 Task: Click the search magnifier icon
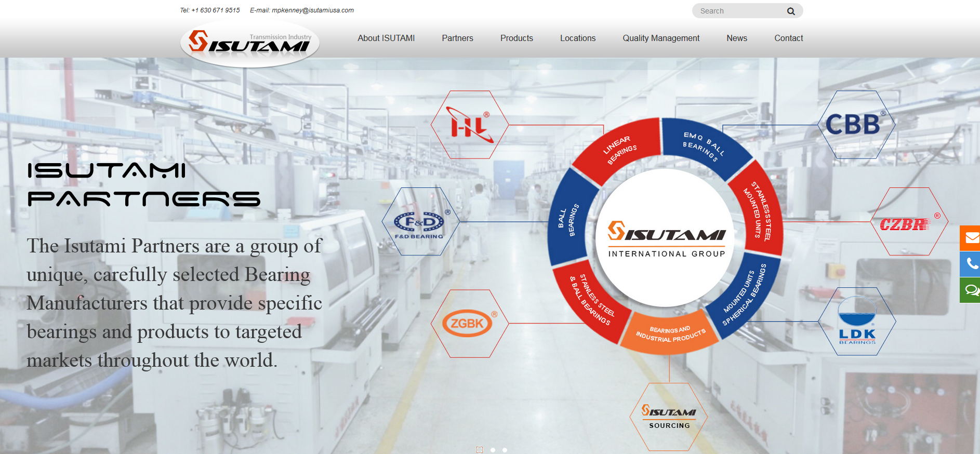(x=791, y=11)
